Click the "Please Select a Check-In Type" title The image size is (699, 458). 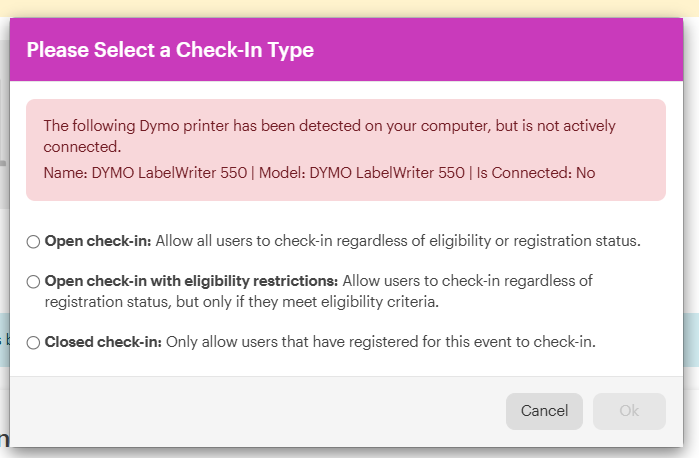point(170,50)
